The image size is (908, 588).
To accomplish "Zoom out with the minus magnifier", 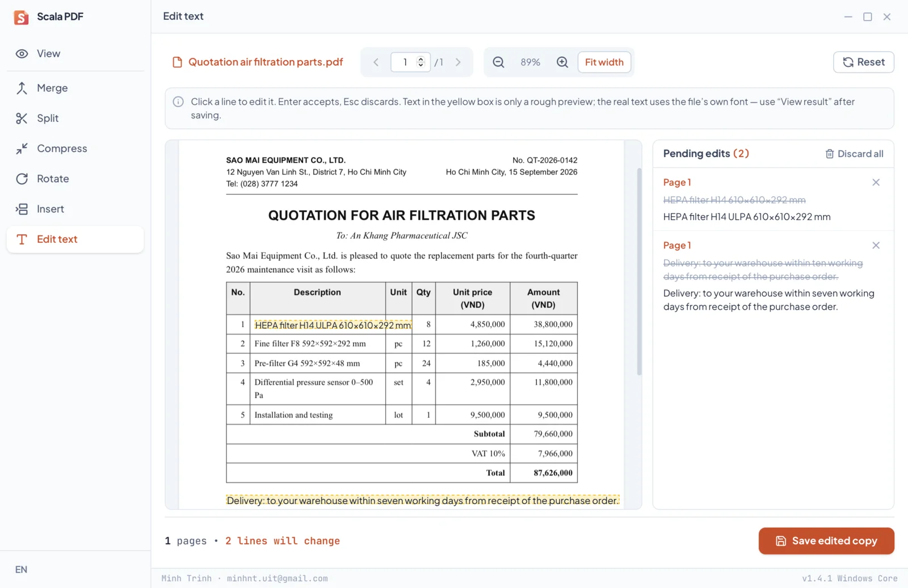I will click(498, 62).
